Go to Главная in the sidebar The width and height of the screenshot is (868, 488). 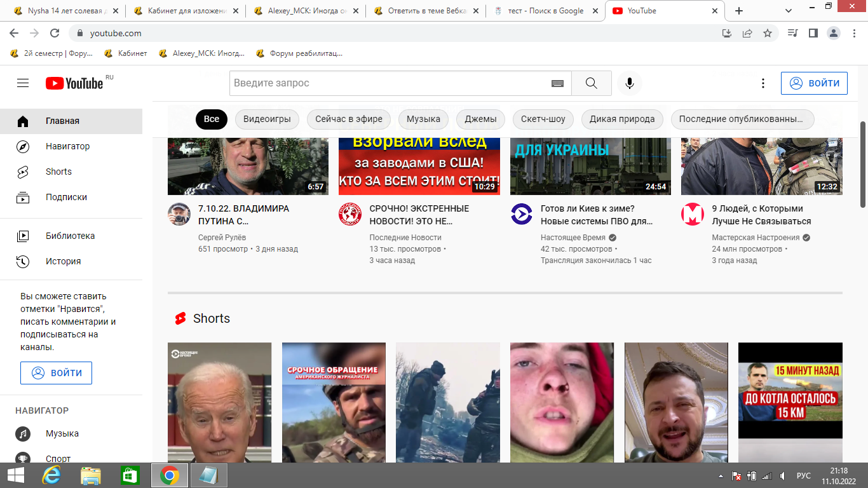tap(71, 121)
